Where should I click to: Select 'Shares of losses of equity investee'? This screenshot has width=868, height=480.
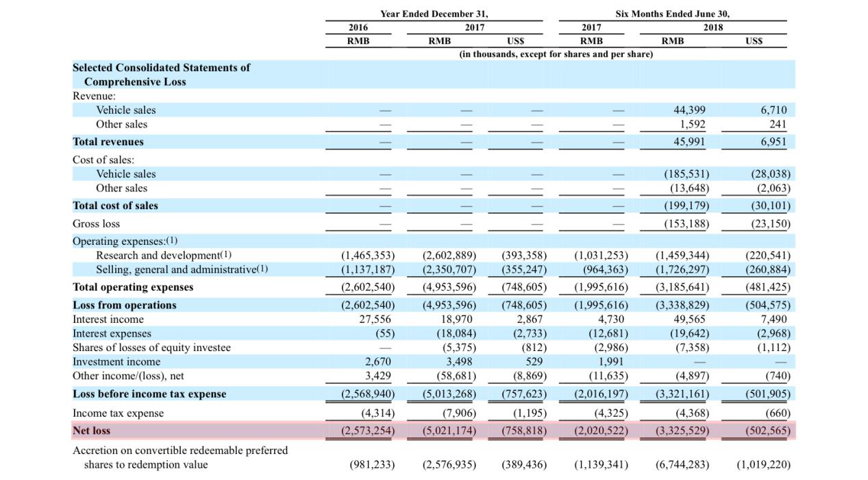click(151, 347)
